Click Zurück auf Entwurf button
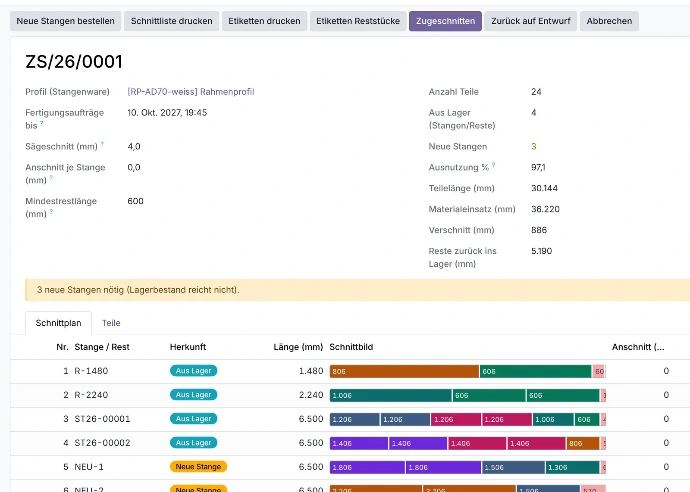 pyautogui.click(x=531, y=21)
